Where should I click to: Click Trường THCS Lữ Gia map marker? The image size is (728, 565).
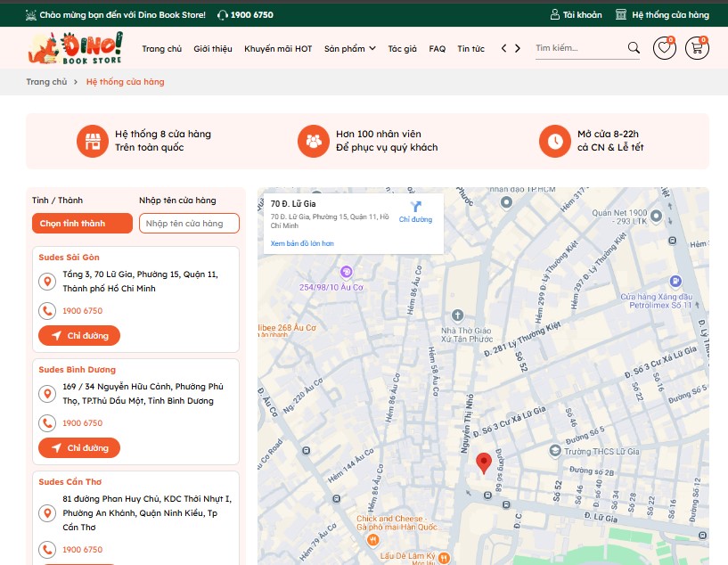555,451
